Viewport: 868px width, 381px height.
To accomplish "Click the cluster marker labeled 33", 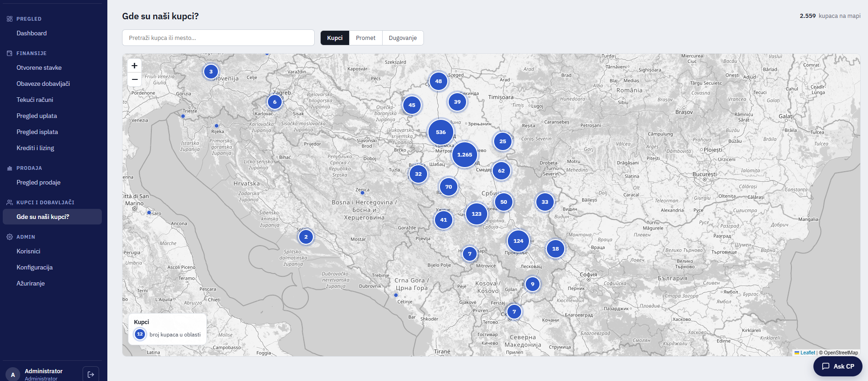I will pyautogui.click(x=545, y=202).
